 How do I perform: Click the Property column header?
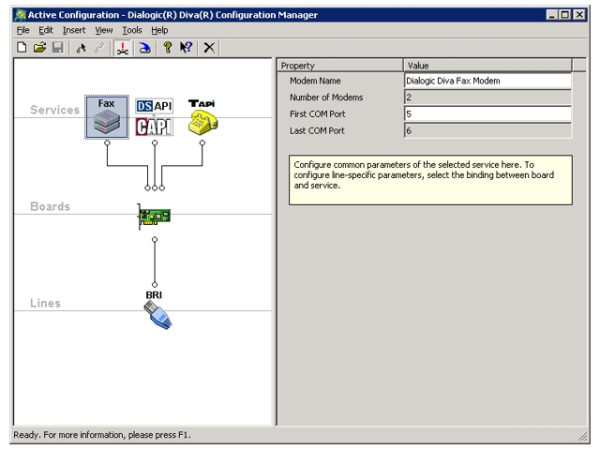[340, 65]
